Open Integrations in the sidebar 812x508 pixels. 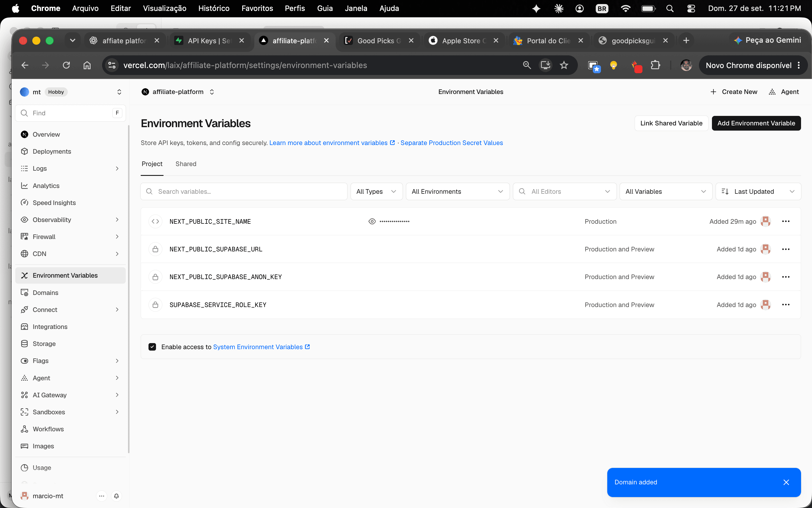tap(71, 327)
